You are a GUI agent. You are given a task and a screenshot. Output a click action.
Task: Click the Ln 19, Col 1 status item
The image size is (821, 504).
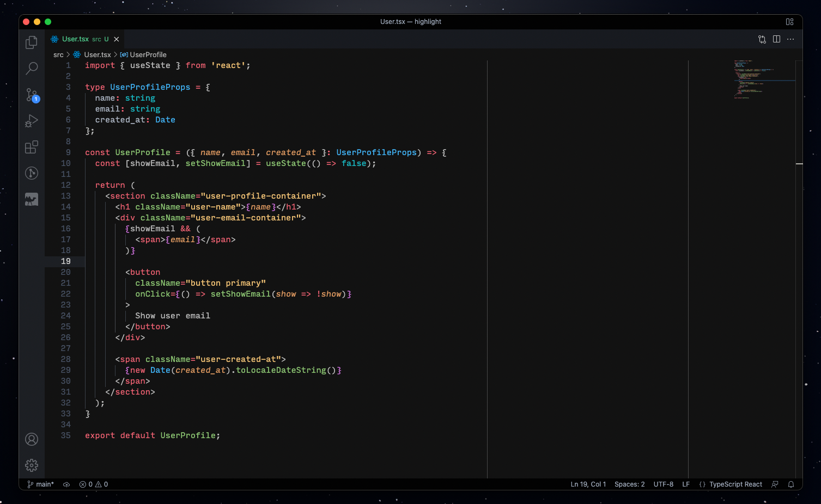[x=588, y=484]
